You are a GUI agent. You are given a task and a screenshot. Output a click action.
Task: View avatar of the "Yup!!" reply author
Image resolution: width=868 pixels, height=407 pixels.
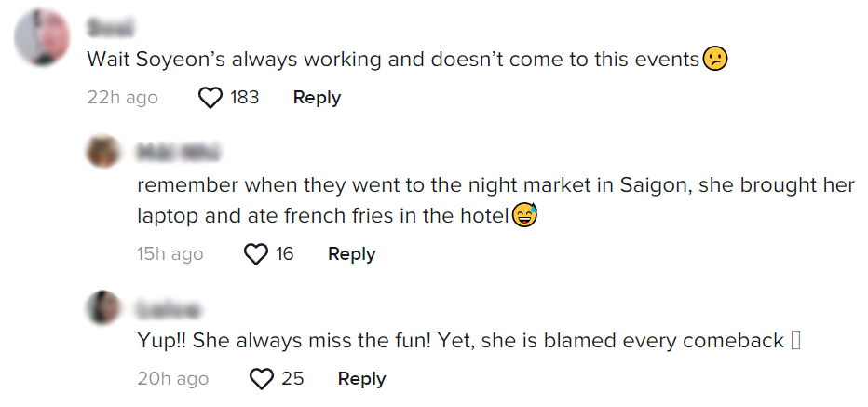coord(103,306)
